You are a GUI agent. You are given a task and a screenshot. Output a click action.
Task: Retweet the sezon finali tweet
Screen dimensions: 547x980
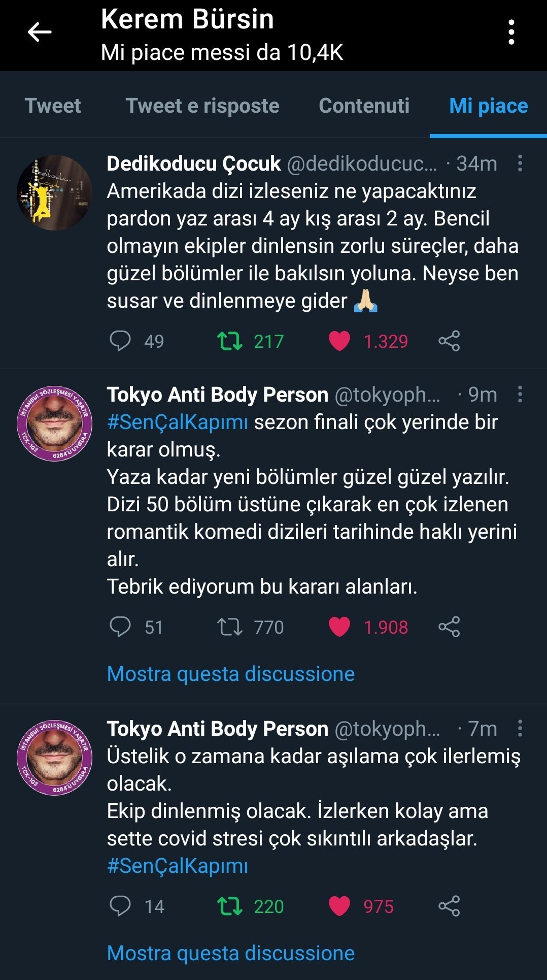[230, 627]
